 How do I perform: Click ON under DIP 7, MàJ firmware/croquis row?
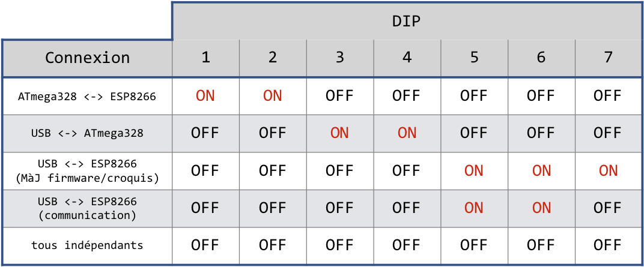pos(608,170)
